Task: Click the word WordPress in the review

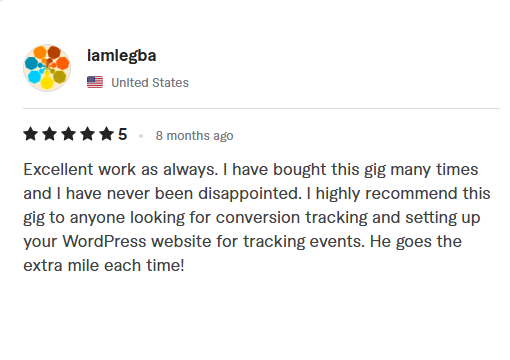Action: tap(104, 241)
